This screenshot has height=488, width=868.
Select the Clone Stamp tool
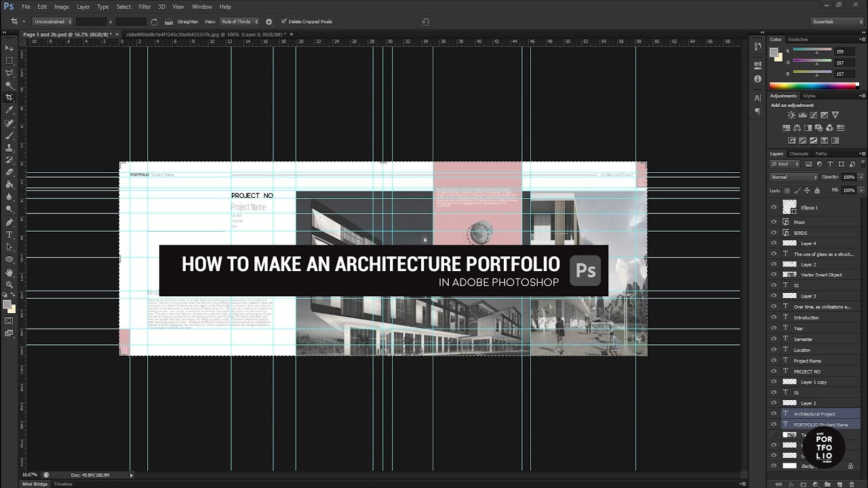point(9,147)
